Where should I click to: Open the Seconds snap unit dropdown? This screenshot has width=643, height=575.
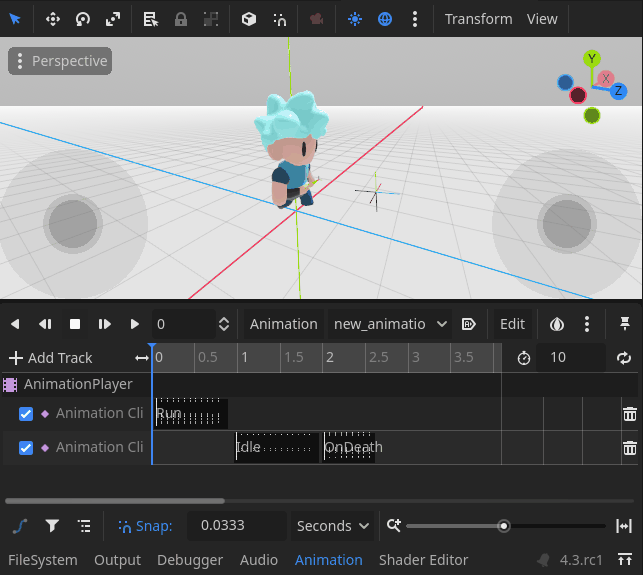pyautogui.click(x=333, y=526)
